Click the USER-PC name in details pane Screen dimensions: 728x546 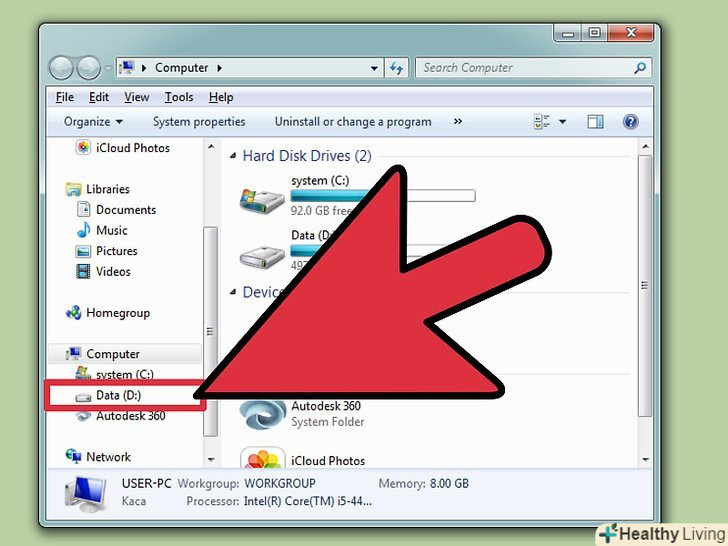(x=146, y=483)
